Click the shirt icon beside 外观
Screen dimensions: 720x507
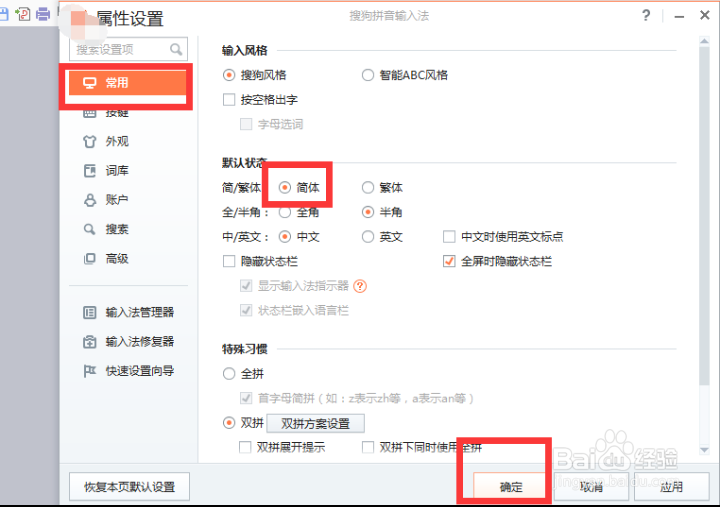[90, 141]
